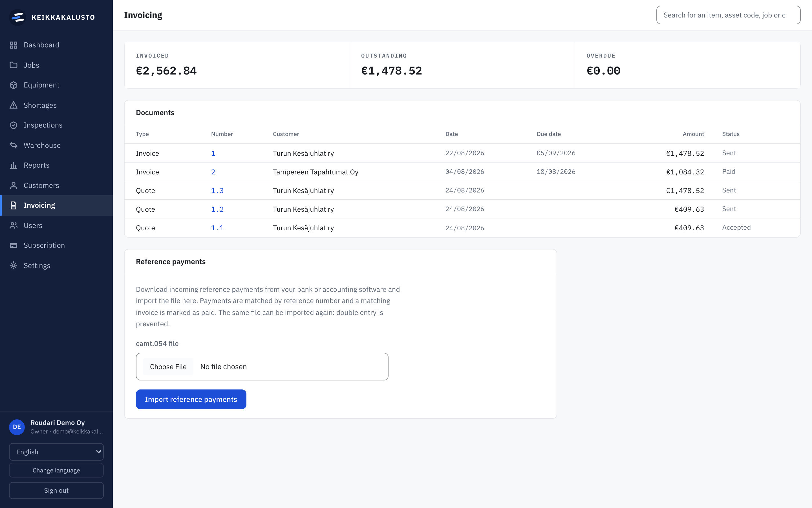This screenshot has width=812, height=508.
Task: Click the Subscription card icon
Action: [14, 245]
